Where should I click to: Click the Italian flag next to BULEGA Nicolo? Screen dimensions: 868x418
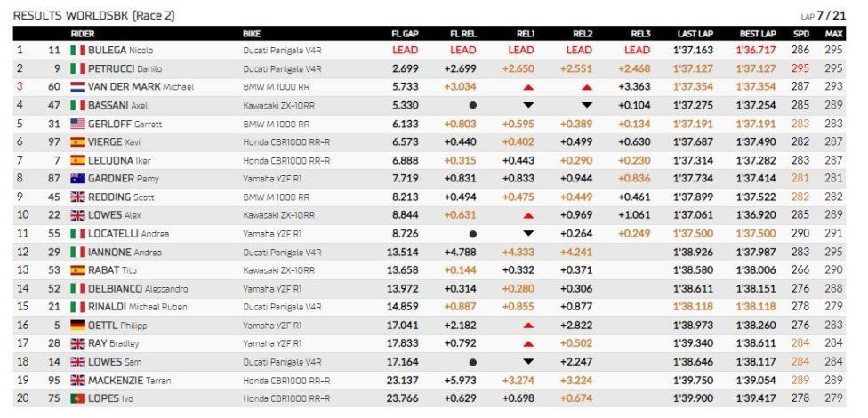77,51
